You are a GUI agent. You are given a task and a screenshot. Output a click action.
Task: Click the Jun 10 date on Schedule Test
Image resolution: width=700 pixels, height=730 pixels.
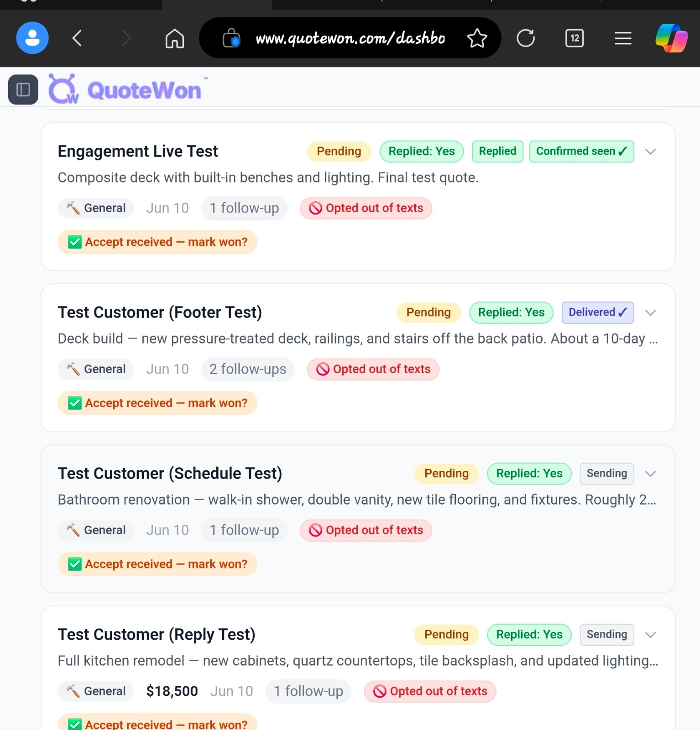(x=167, y=530)
